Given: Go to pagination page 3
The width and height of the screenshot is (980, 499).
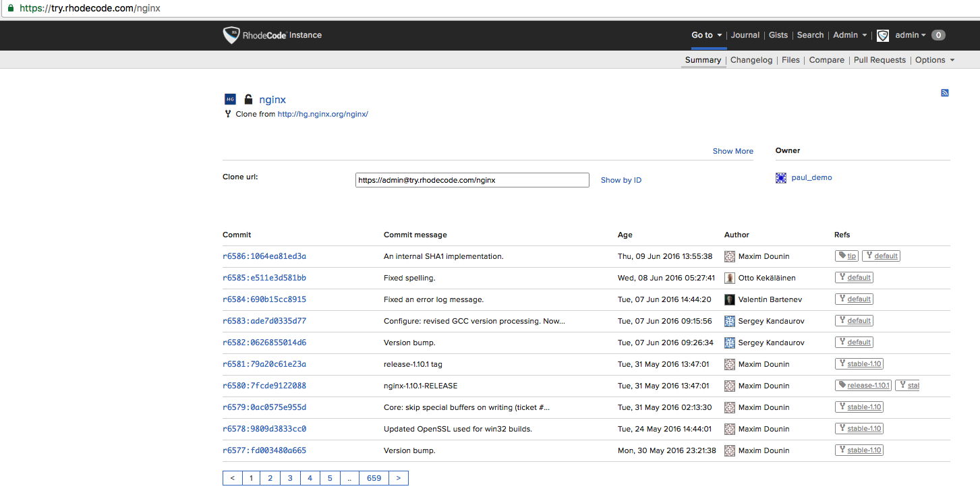Looking at the screenshot, I should [x=290, y=478].
